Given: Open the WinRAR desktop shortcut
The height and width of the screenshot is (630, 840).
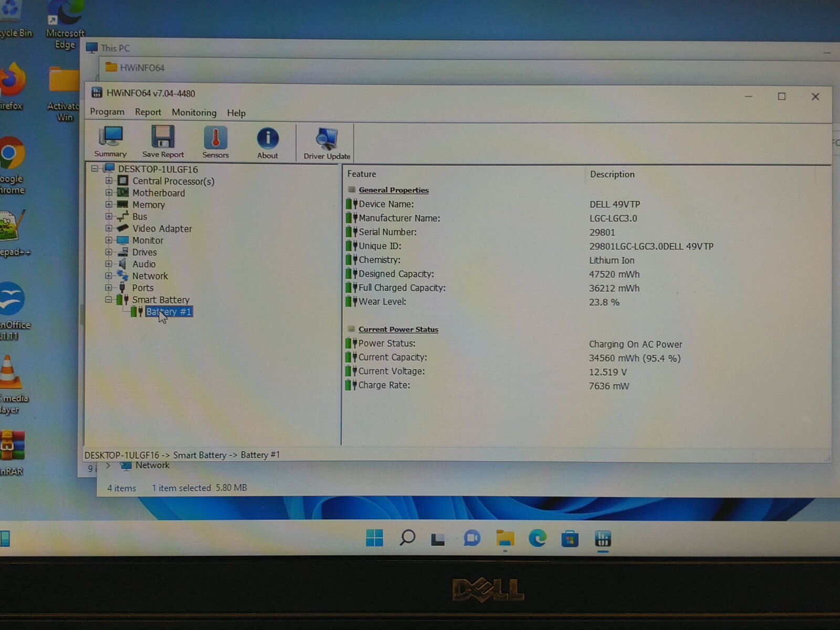Looking at the screenshot, I should coord(13,453).
